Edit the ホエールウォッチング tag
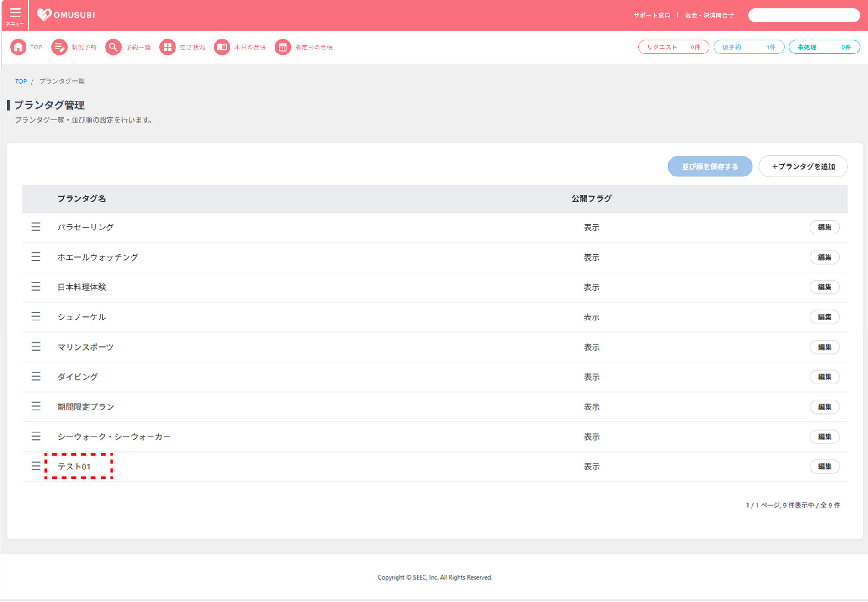The image size is (868, 602). [x=825, y=257]
